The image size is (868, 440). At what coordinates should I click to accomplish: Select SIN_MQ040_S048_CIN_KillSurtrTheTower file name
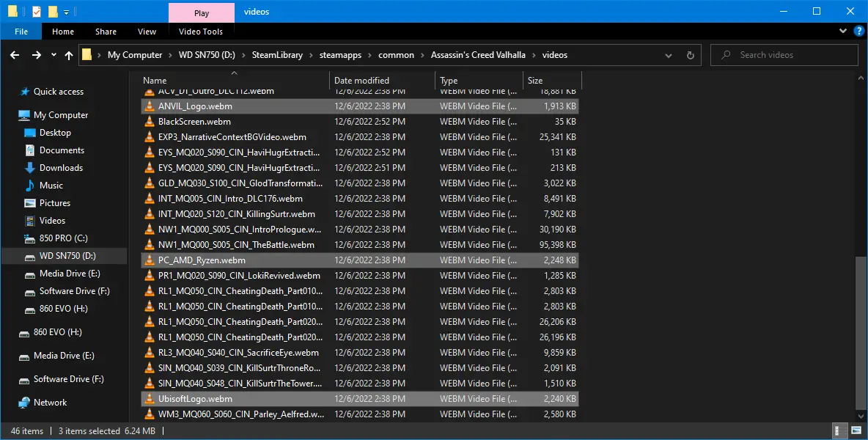point(240,383)
